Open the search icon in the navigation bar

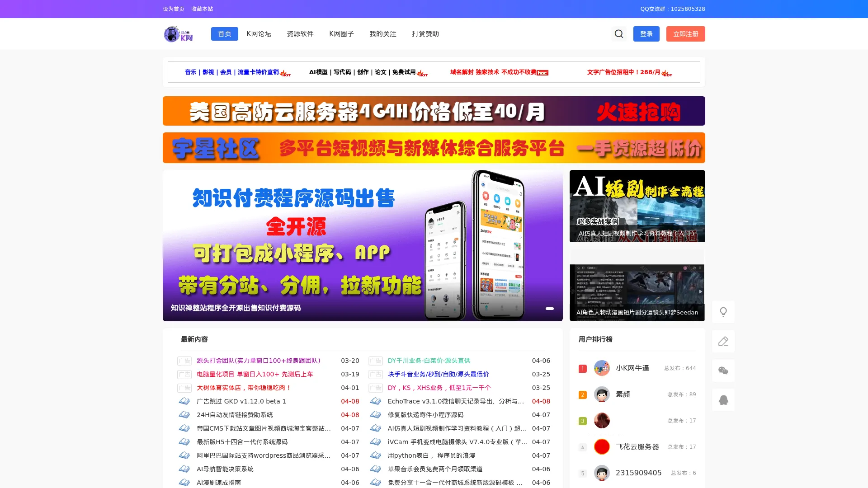[x=618, y=33]
